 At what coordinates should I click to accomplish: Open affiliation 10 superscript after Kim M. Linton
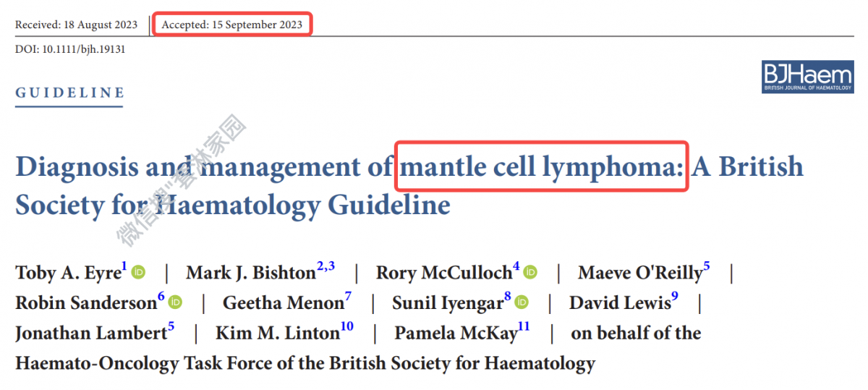click(347, 326)
